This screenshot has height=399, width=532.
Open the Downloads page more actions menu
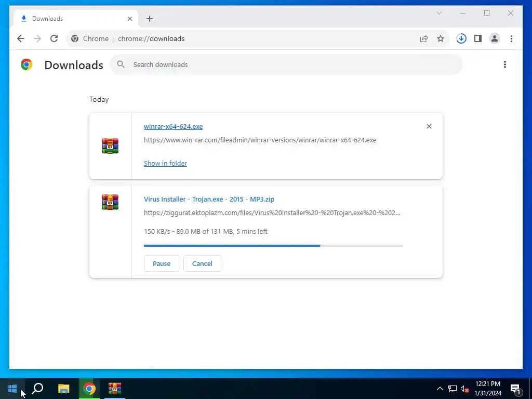pos(505,64)
